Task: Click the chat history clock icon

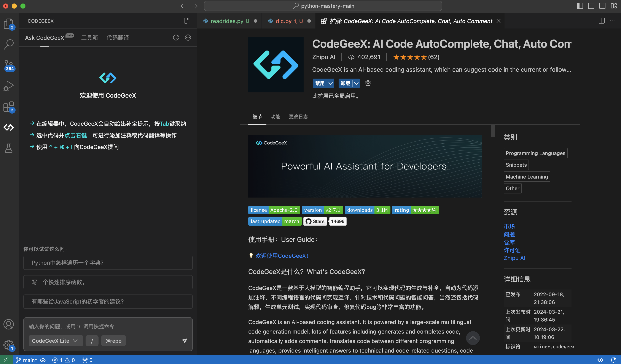Action: pos(176,38)
